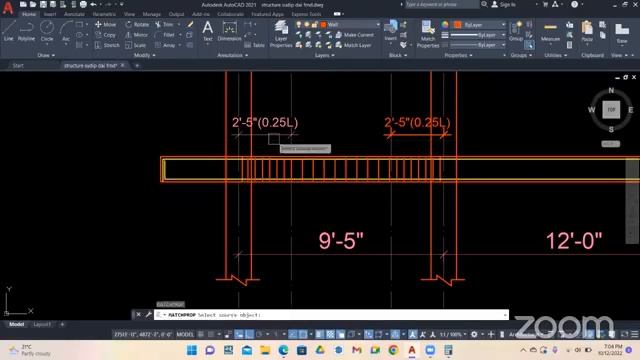Image resolution: width=640 pixels, height=360 pixels.
Task: Open the Parametric ribbon tab
Action: click(104, 14)
